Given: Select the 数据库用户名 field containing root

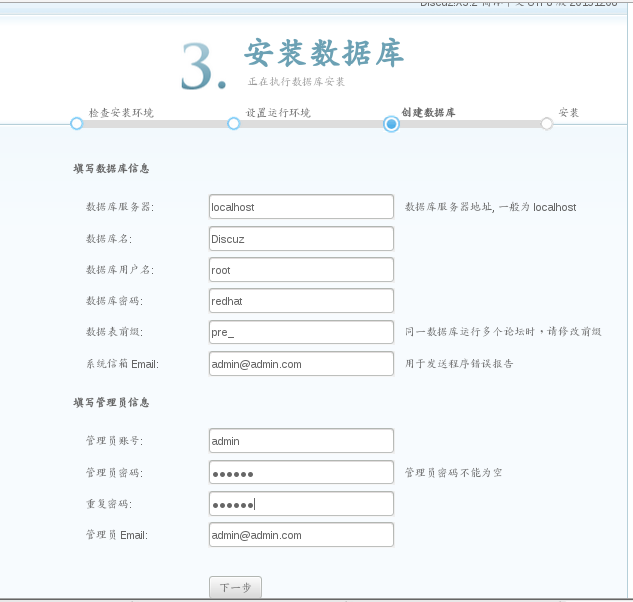Looking at the screenshot, I should [301, 270].
